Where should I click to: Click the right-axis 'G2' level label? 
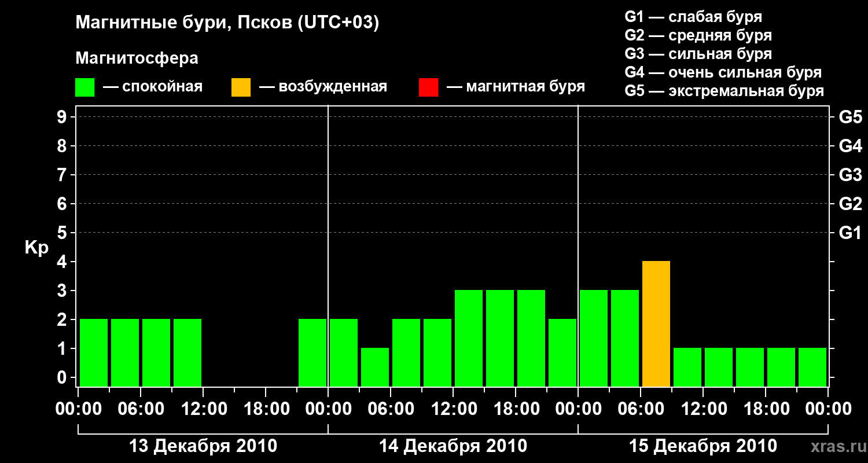coord(851,204)
